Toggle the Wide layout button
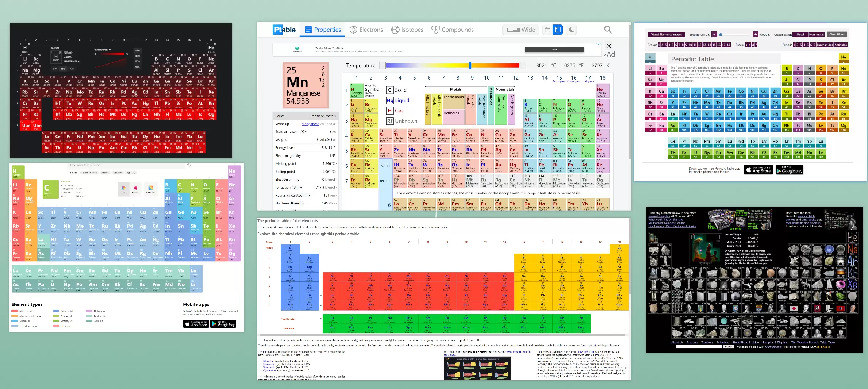868x389 pixels. click(x=521, y=30)
